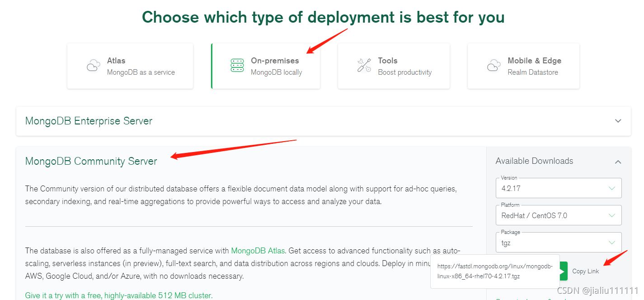Click the Tools wrench icon
The image size is (644, 300).
364,66
